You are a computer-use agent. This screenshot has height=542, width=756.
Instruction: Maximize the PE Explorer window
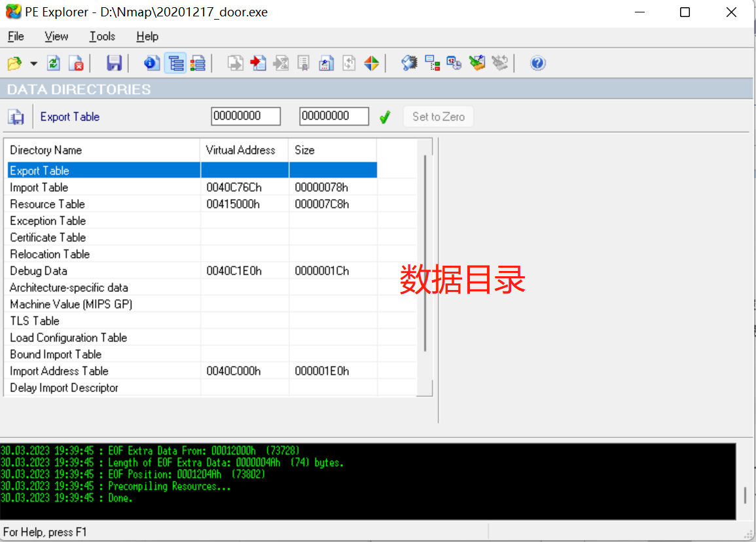click(x=685, y=12)
